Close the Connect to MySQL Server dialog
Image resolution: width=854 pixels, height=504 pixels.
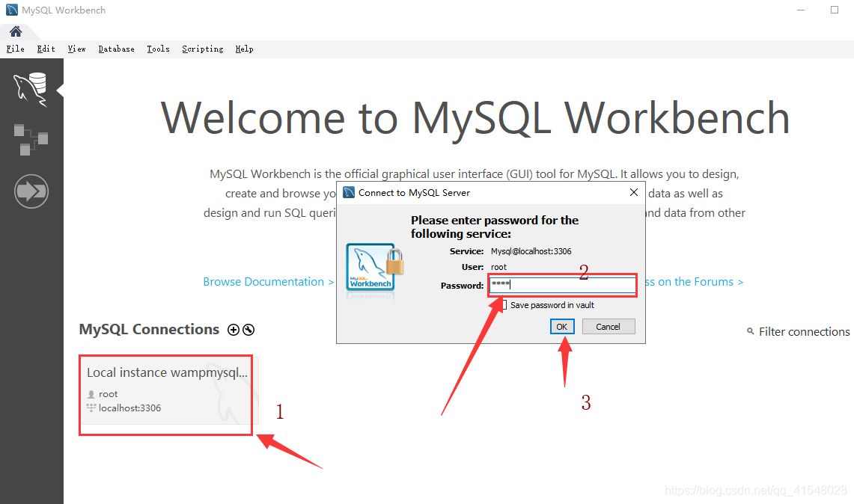[633, 192]
